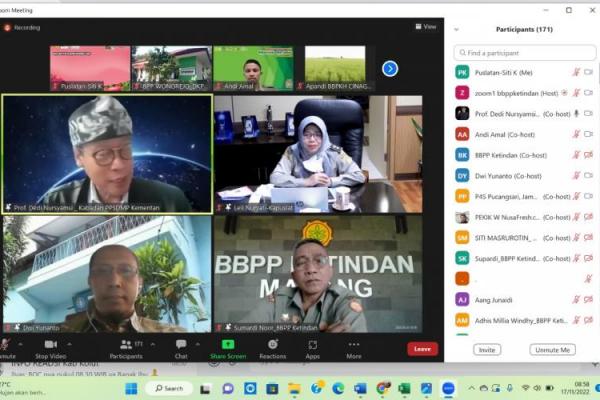The width and height of the screenshot is (600, 400).
Task: Click PK avatar of Pusdatan-Siti K
Action: click(x=462, y=72)
